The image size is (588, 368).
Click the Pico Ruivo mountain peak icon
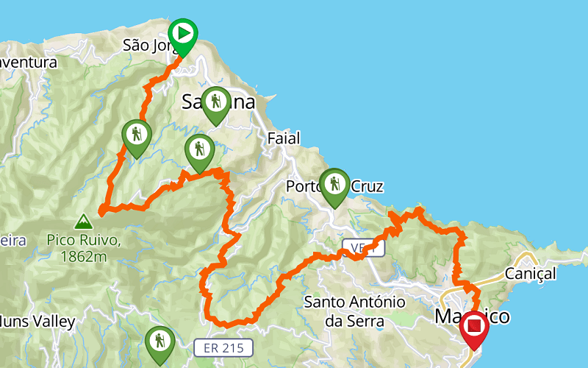pyautogui.click(x=84, y=222)
